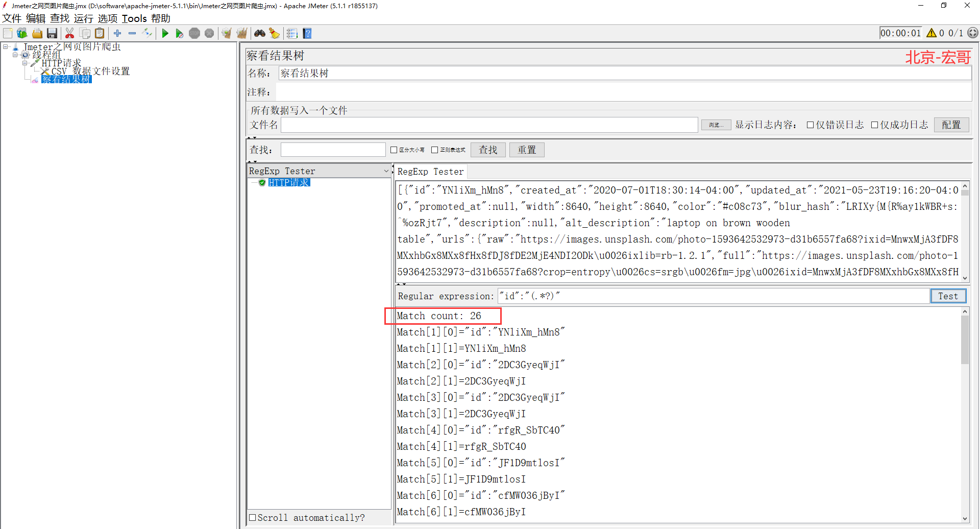The image size is (980, 529).
Task: Click the Reset search brush icon
Action: (275, 33)
